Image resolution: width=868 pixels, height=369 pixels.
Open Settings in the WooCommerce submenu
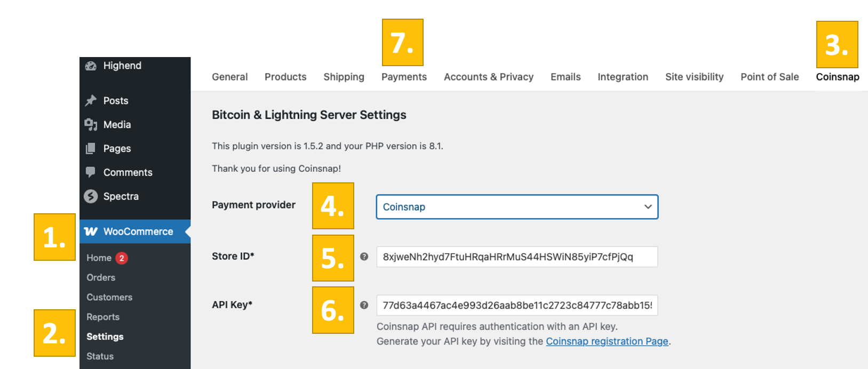105,336
